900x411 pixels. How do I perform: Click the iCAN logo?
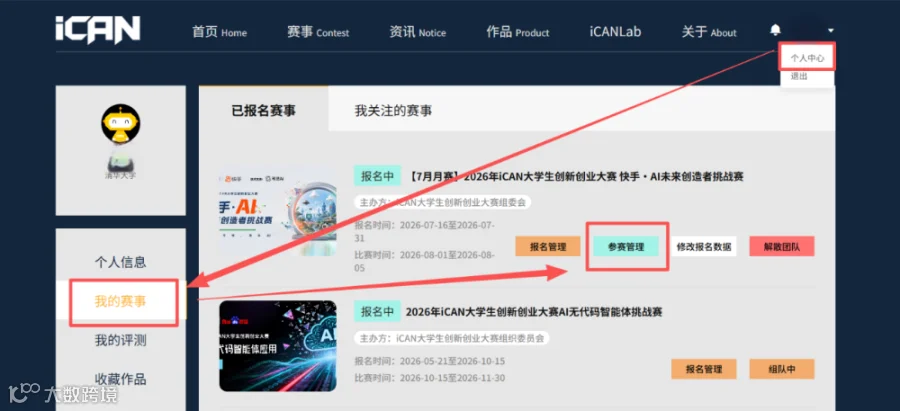(x=98, y=30)
